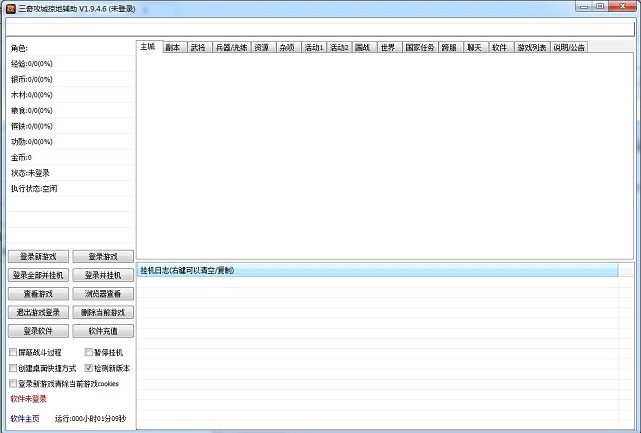This screenshot has height=433, width=641.
Task: Select the 兵器/洗练 tab
Action: pos(231,47)
